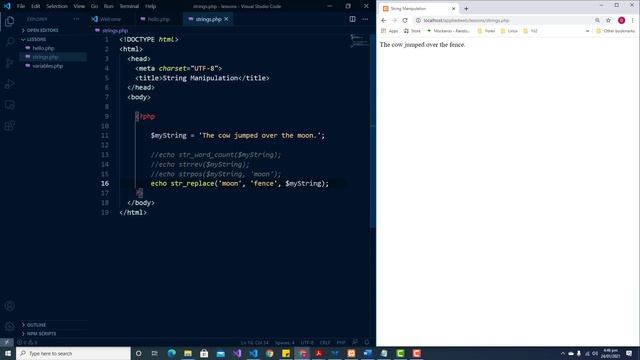Click the notifications bell in status bar
Image resolution: width=640 pixels, height=360 pixels.
(367, 342)
